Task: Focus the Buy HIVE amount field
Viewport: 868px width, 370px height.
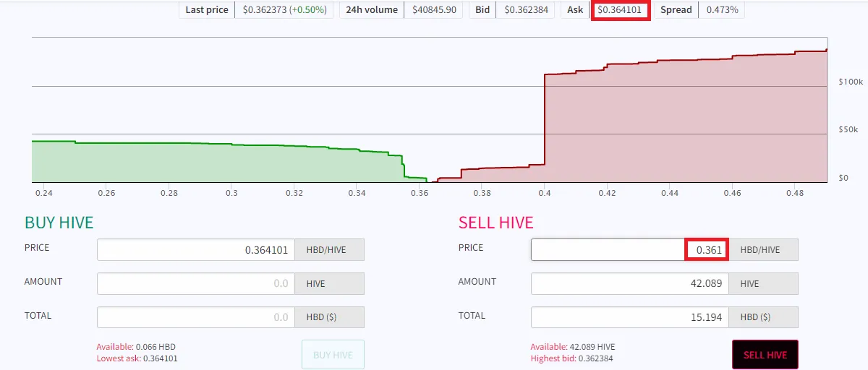Action: 196,283
